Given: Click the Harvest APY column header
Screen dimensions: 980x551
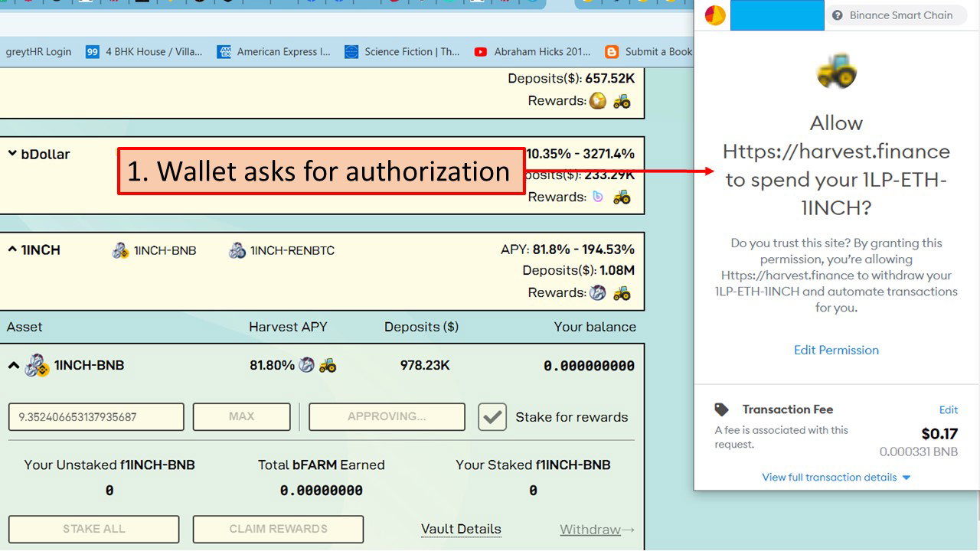Looking at the screenshot, I should pos(288,327).
